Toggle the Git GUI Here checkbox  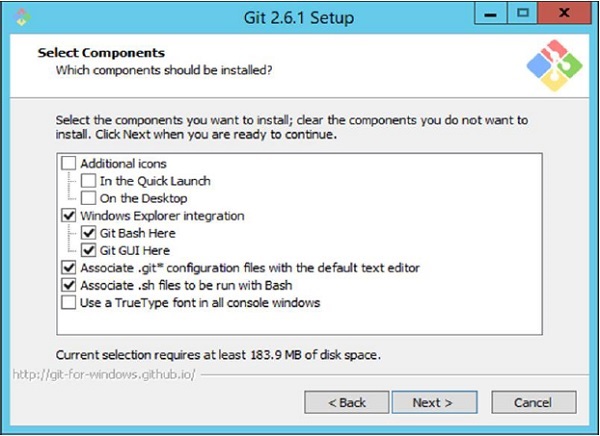point(89,250)
